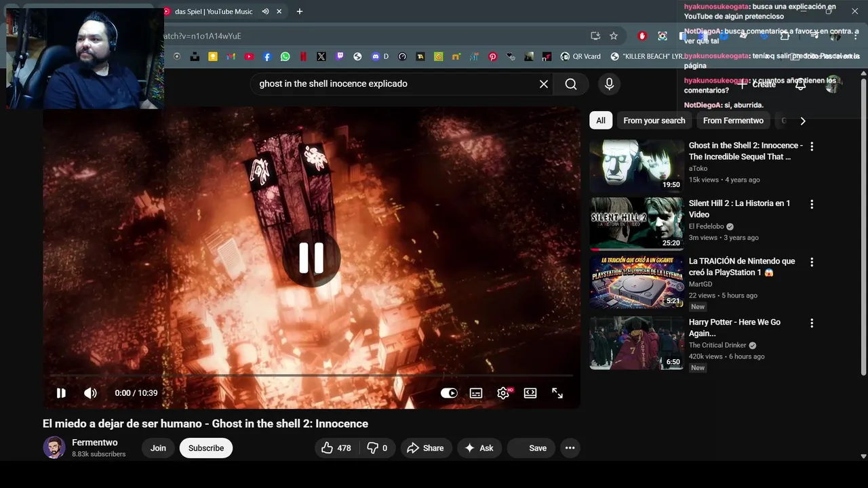Start voice search with the microphone
The image size is (868, 488).
(609, 84)
